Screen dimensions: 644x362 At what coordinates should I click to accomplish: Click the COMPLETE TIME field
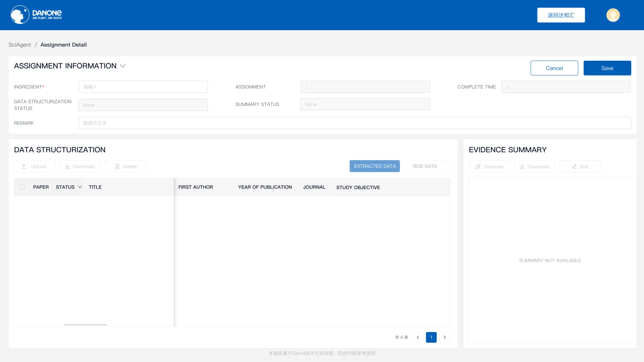tap(566, 87)
